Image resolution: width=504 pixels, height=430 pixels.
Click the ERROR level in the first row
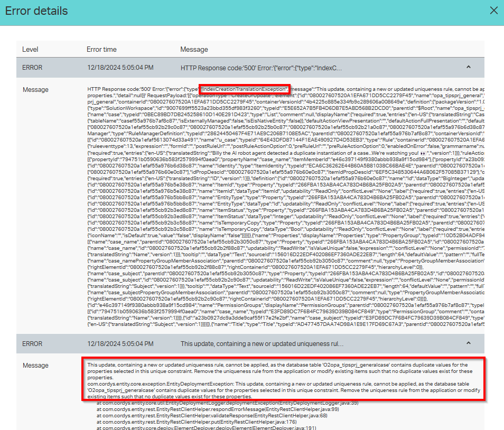click(32, 68)
